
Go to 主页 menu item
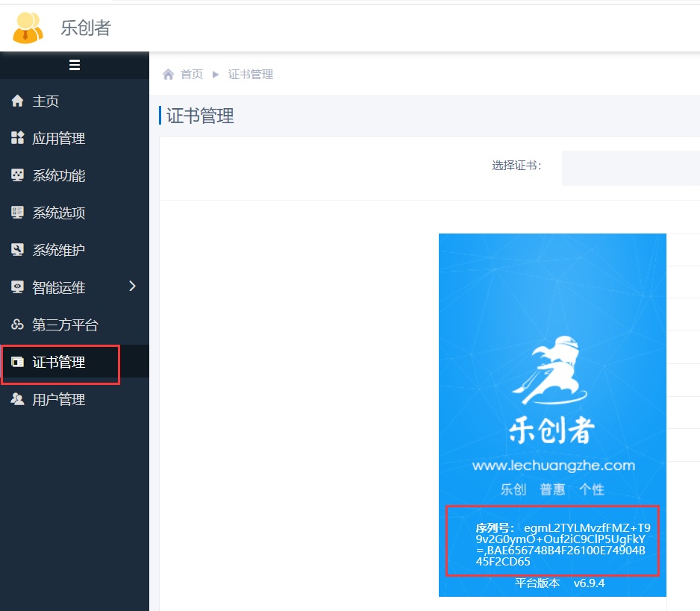(x=46, y=101)
